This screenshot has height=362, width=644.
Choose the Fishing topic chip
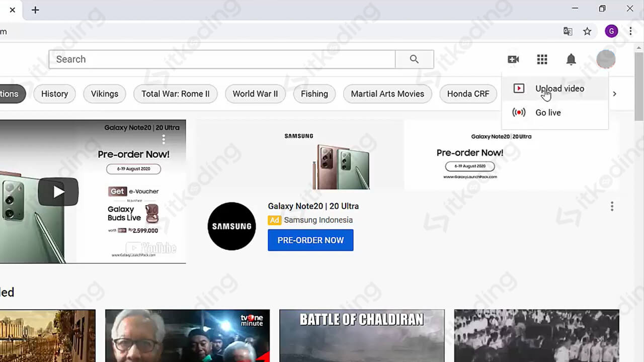click(x=314, y=94)
